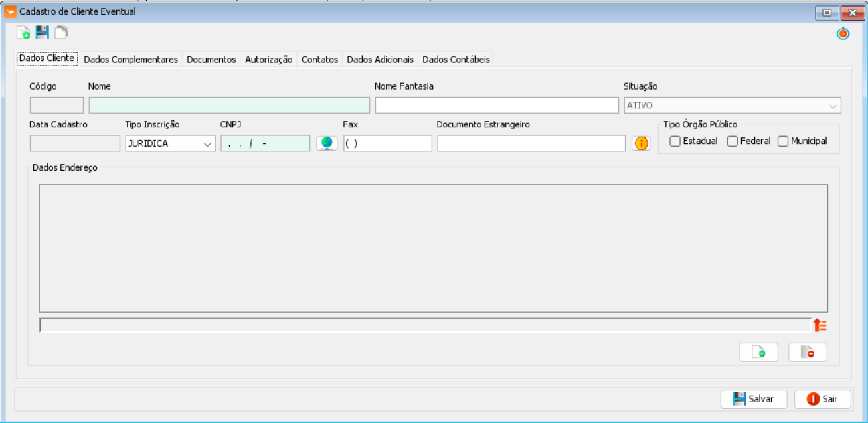Click the orange clock refresh icon
The image size is (868, 423).
point(843,33)
